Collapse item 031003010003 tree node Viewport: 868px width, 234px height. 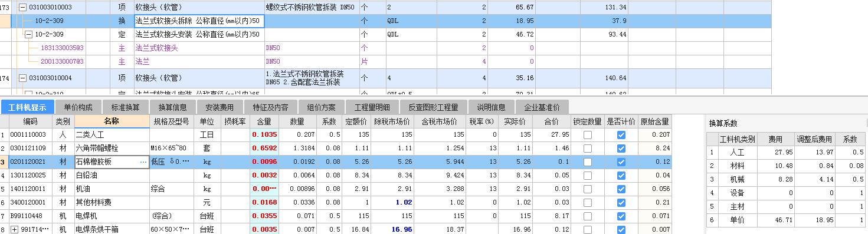(22, 8)
